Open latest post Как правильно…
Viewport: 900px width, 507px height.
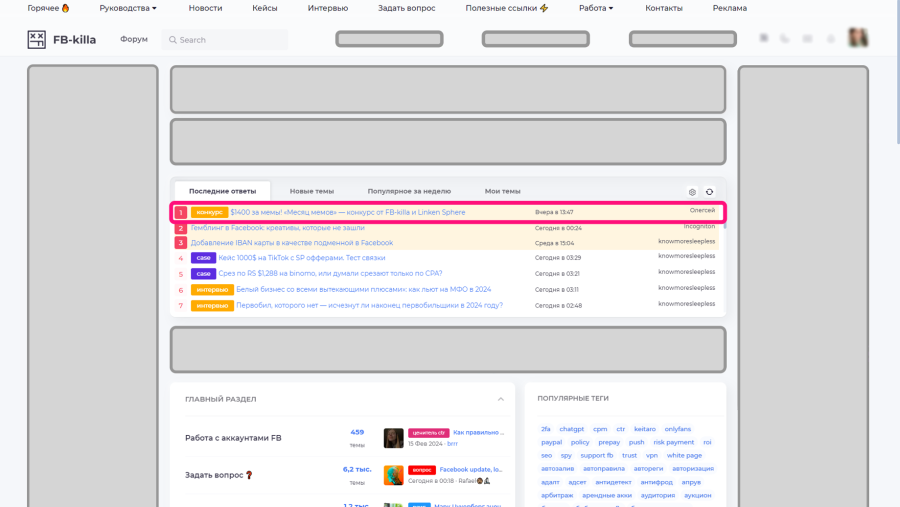pyautogui.click(x=479, y=432)
